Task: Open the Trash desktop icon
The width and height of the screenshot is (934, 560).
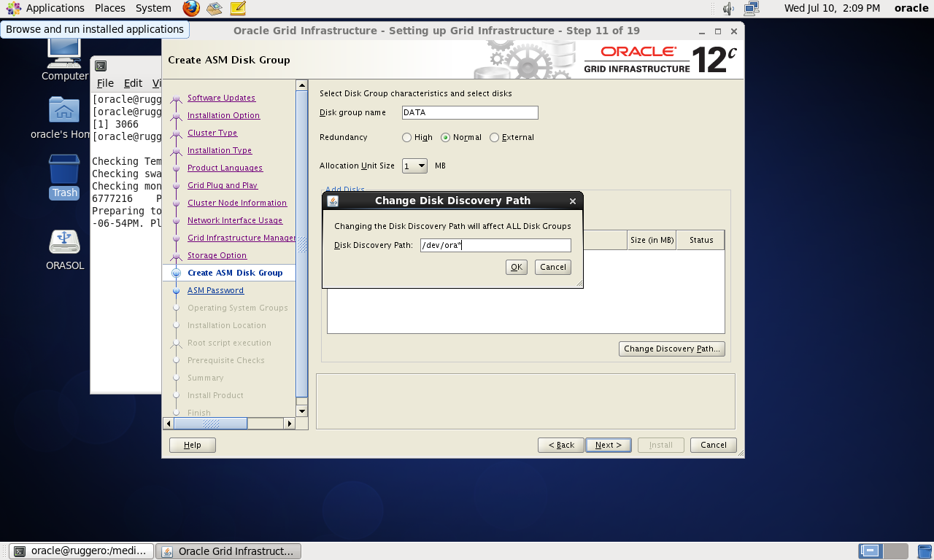Action: tap(64, 170)
